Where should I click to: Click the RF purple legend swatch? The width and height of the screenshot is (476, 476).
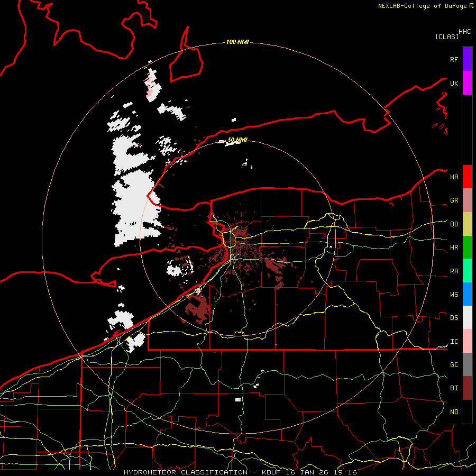tap(467, 59)
